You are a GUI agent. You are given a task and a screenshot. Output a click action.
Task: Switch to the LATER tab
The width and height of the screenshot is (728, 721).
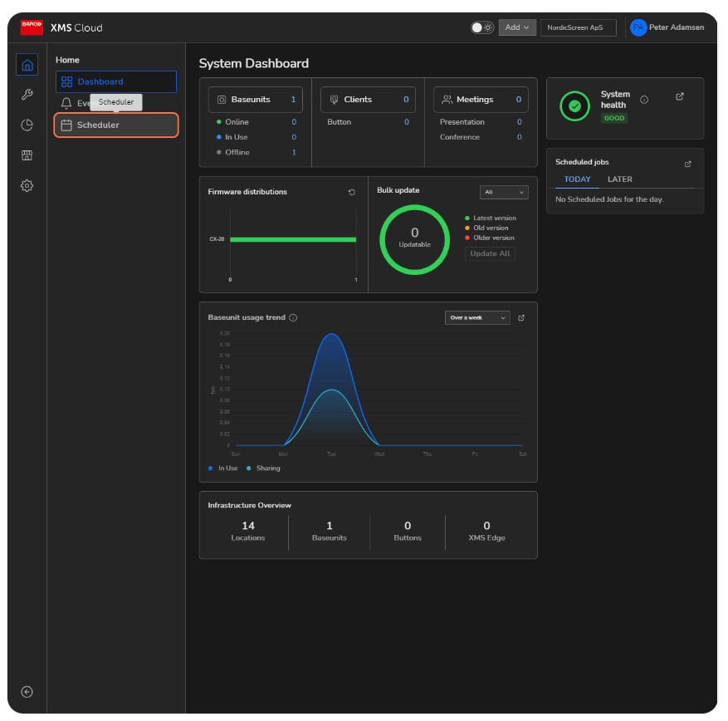(x=620, y=179)
